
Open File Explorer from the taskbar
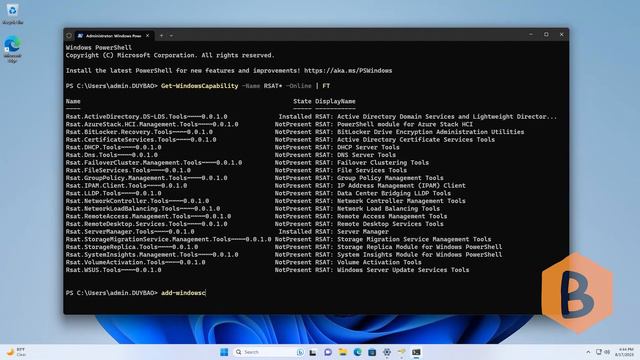click(x=343, y=352)
